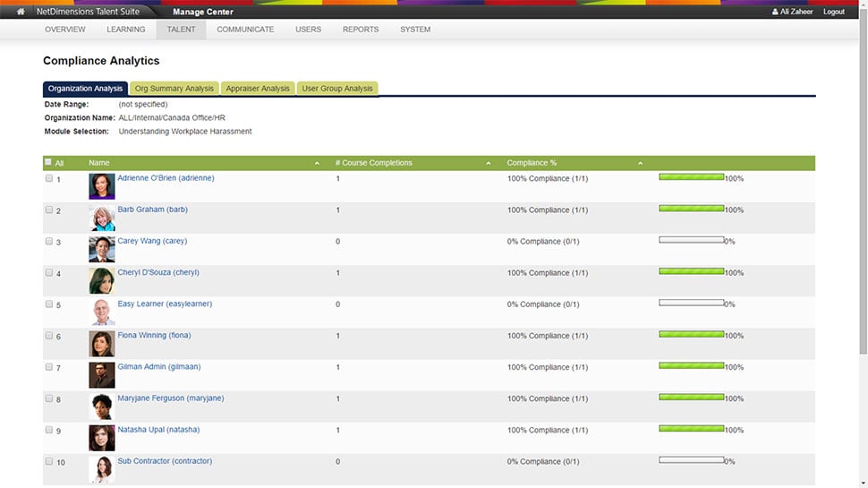Image resolution: width=868 pixels, height=488 pixels.
Task: Tick checkbox for row 1 Adrienne O'Brien
Action: coord(48,178)
